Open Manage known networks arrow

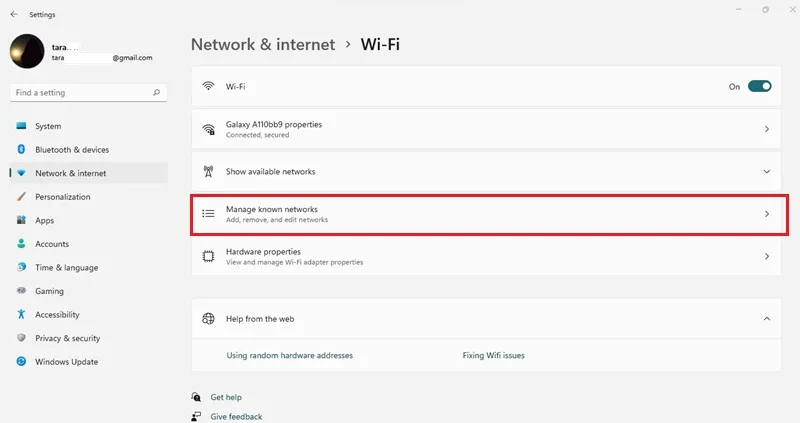point(767,214)
